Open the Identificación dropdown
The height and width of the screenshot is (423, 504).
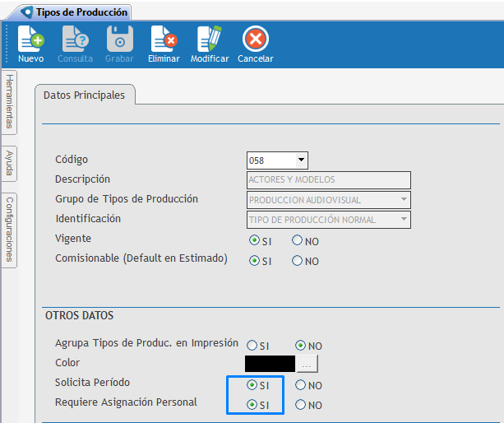(x=403, y=220)
